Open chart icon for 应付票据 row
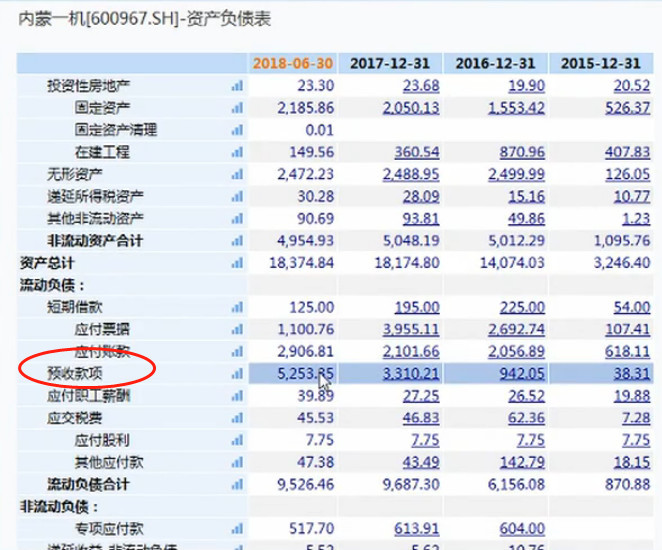 click(237, 329)
